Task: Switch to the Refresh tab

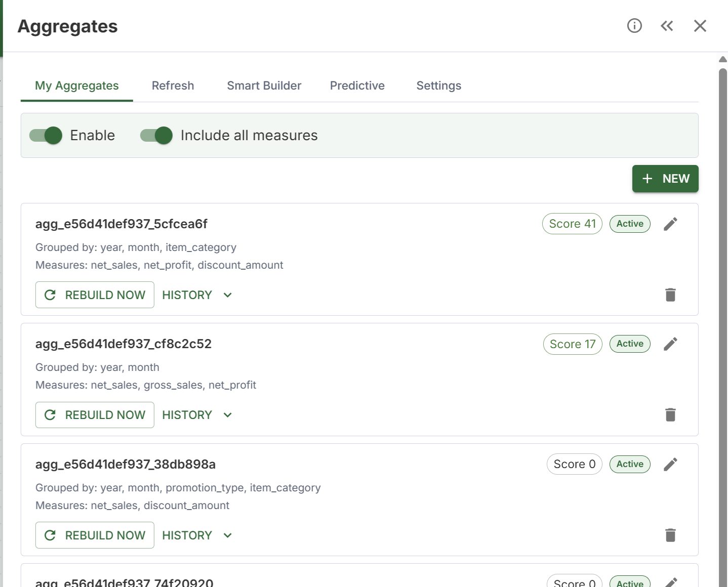Action: [x=173, y=86]
